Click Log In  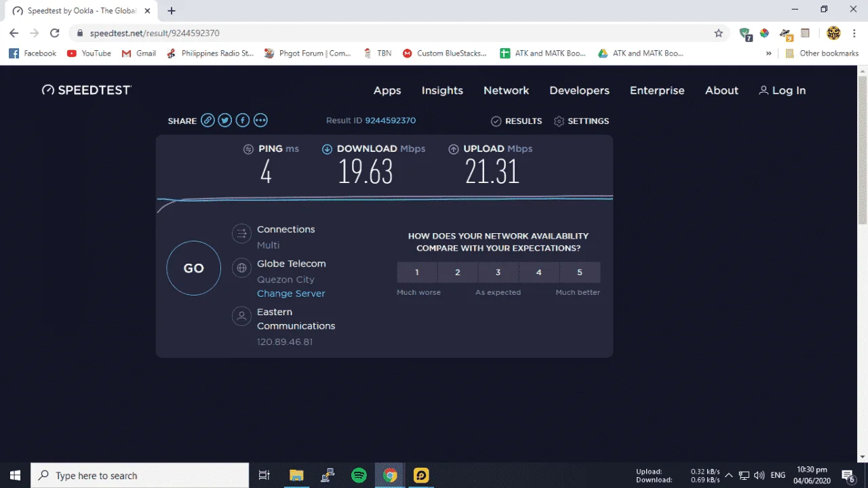pyautogui.click(x=783, y=90)
